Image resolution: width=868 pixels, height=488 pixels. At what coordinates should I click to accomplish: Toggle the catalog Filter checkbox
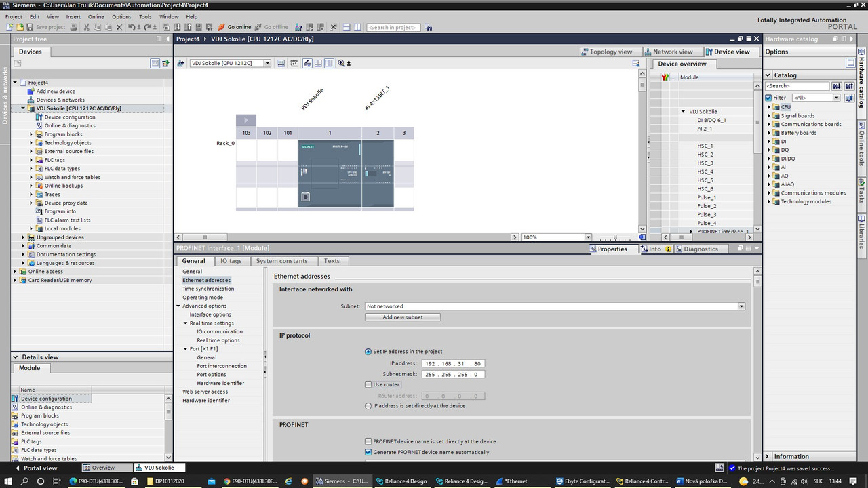pyautogui.click(x=768, y=98)
